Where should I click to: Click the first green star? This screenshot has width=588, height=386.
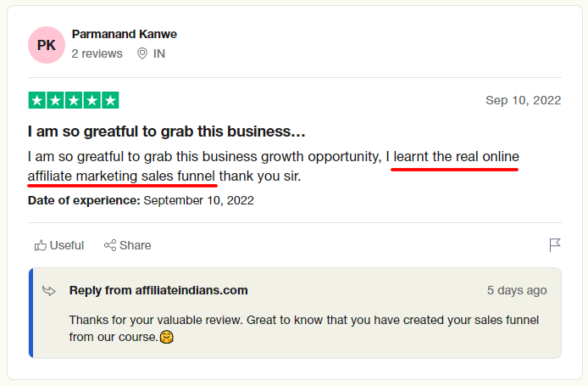coord(37,100)
